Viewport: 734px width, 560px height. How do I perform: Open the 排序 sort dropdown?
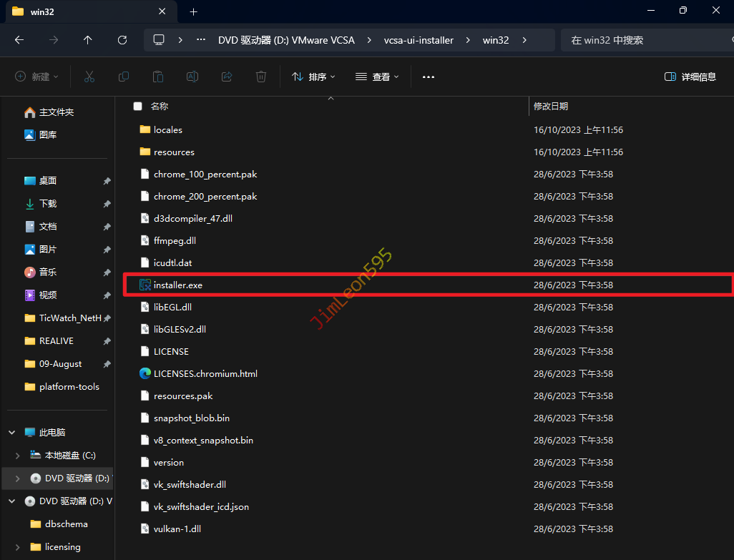click(x=313, y=77)
